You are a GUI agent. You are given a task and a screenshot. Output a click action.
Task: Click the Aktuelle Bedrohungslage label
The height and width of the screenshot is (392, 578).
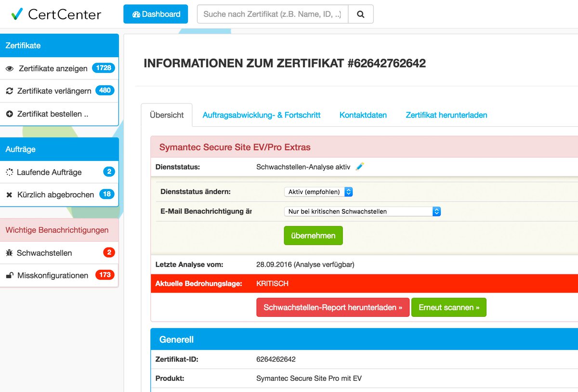198,284
